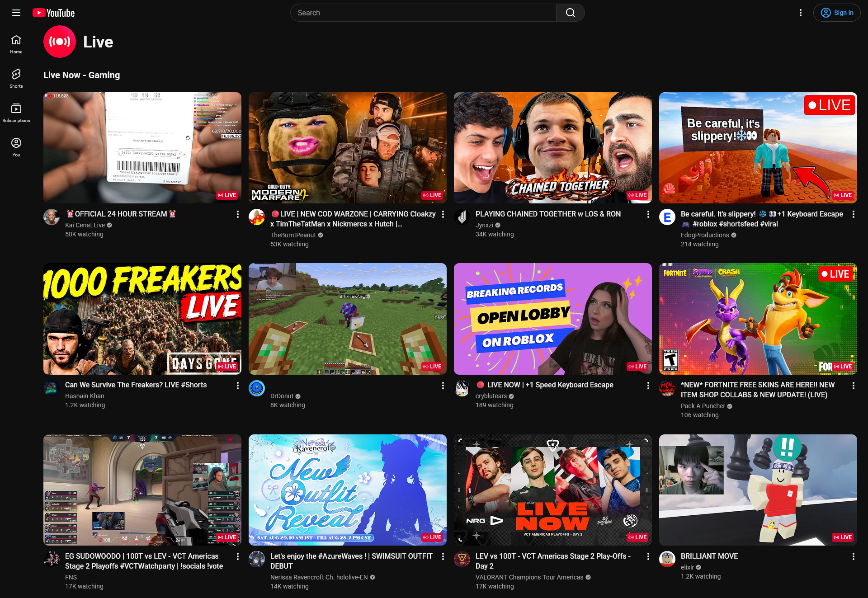Click the Sign in button
The image size is (868, 598).
pyautogui.click(x=837, y=13)
